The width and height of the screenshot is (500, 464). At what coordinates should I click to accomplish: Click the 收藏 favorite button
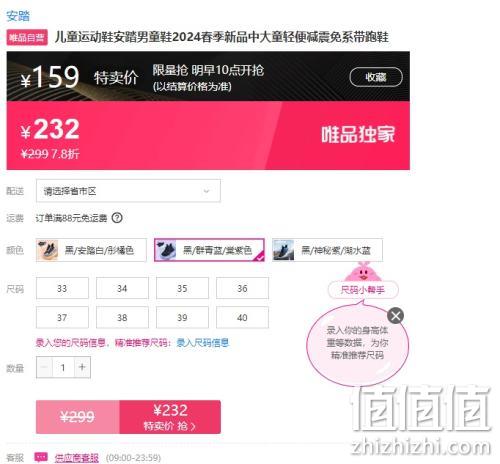click(x=376, y=77)
